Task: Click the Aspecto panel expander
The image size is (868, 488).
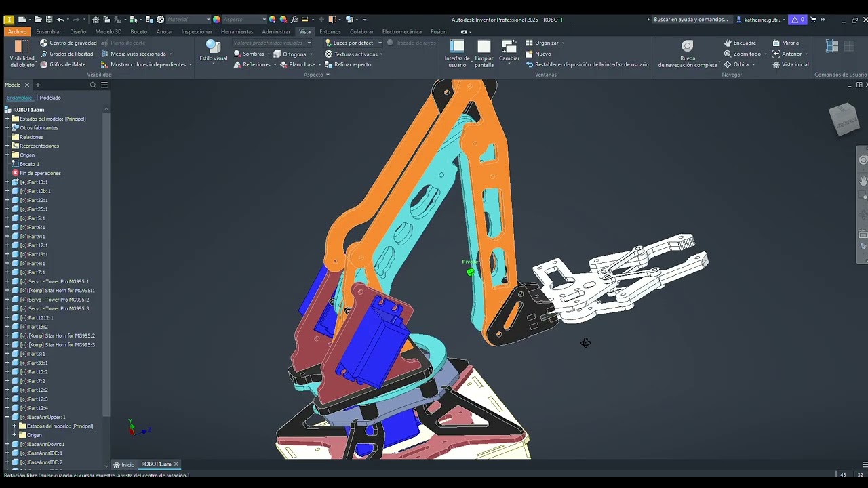Action: coord(328,75)
